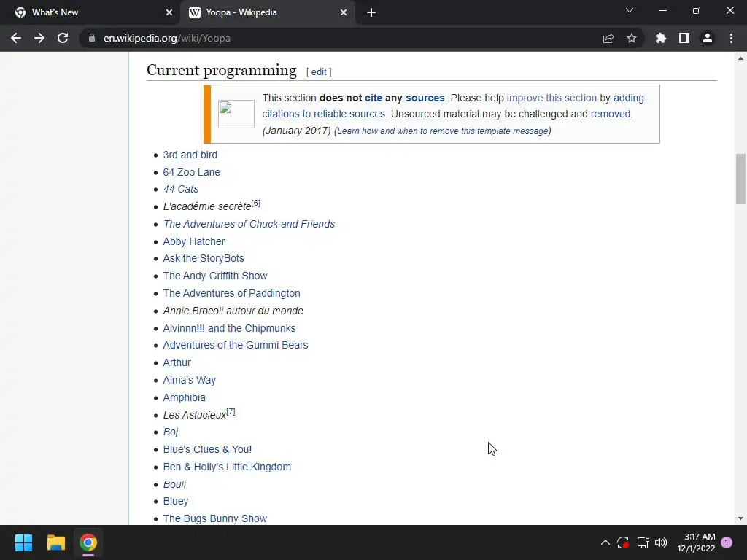Open 64 Zoo Lane article
Viewport: 747px width, 560px height.
(192, 172)
